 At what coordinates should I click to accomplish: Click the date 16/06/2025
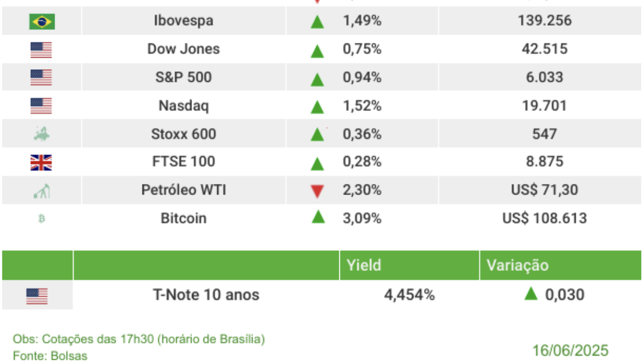coord(571,350)
